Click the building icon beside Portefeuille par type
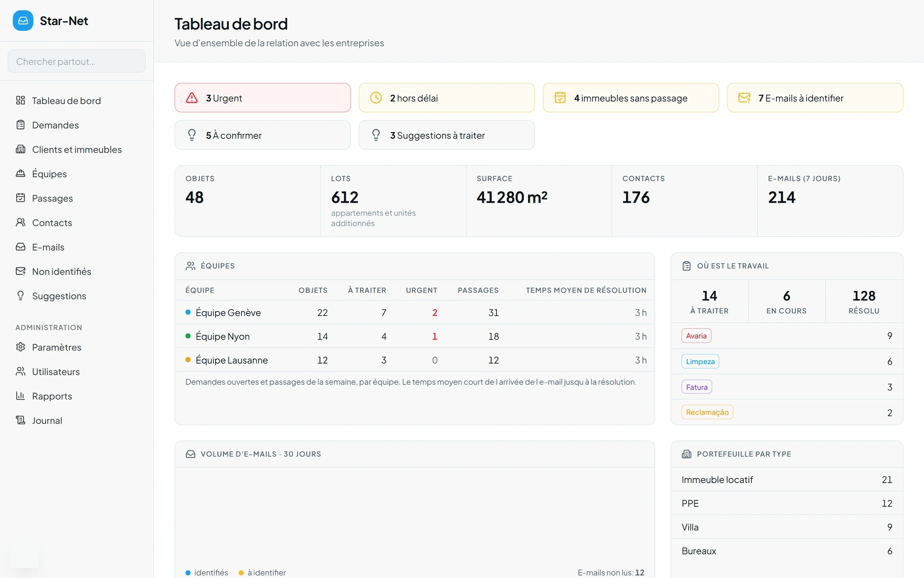Image resolution: width=924 pixels, height=578 pixels. click(687, 454)
